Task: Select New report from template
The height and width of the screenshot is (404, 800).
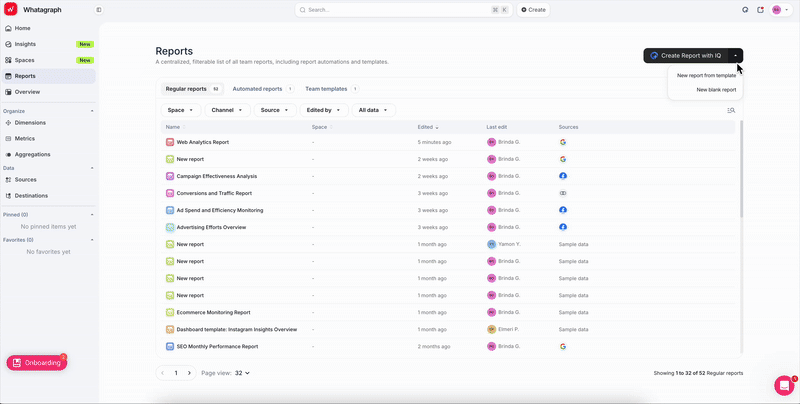Action: coord(706,75)
